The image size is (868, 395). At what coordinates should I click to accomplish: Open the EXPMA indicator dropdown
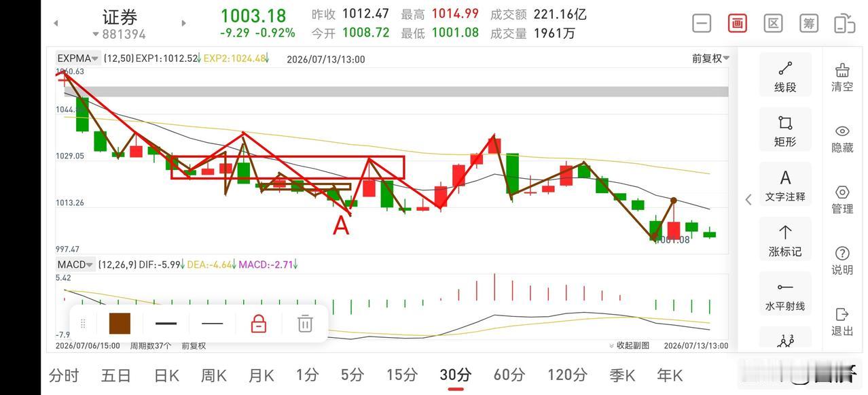tap(78, 58)
